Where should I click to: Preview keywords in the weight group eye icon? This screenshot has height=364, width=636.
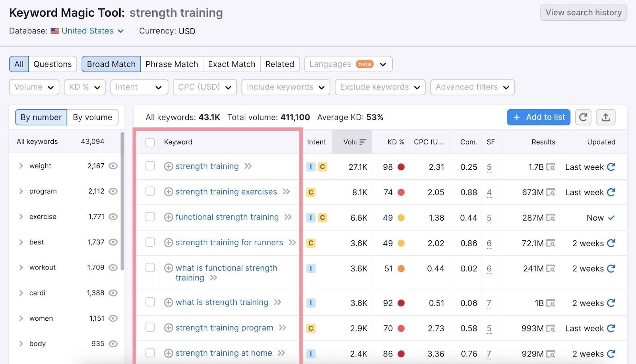(x=113, y=166)
